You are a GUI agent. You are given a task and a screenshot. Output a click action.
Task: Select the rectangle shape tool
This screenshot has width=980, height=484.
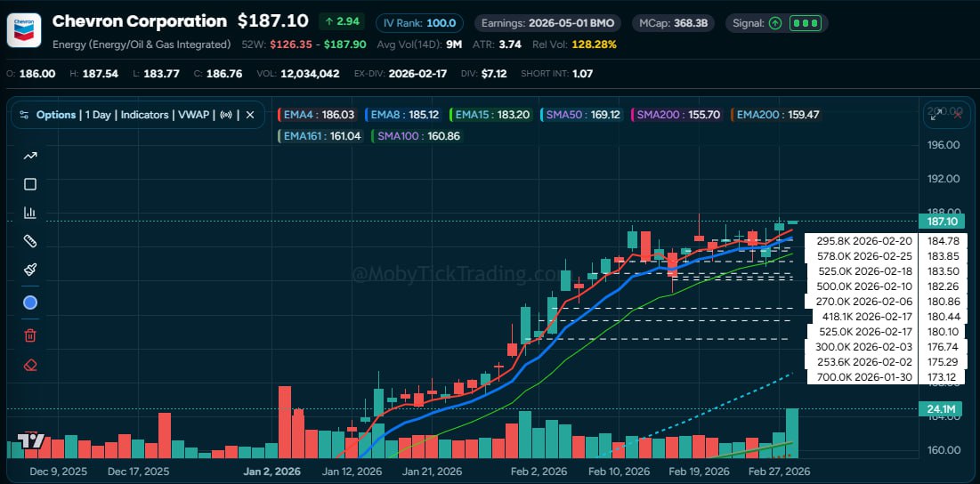click(30, 184)
